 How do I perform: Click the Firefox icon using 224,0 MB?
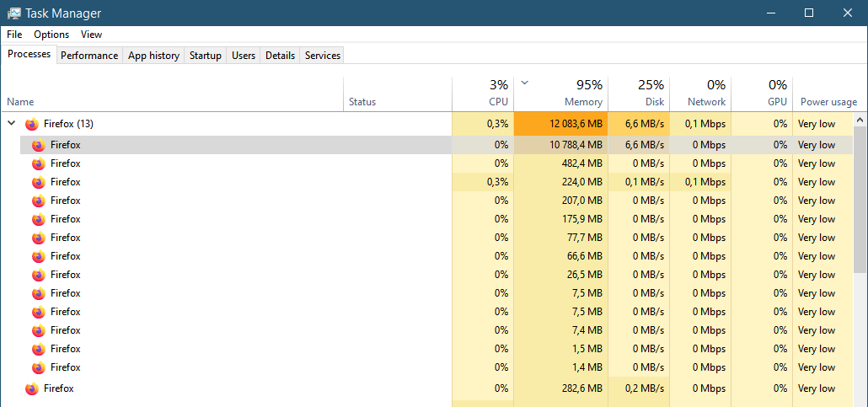[x=38, y=182]
